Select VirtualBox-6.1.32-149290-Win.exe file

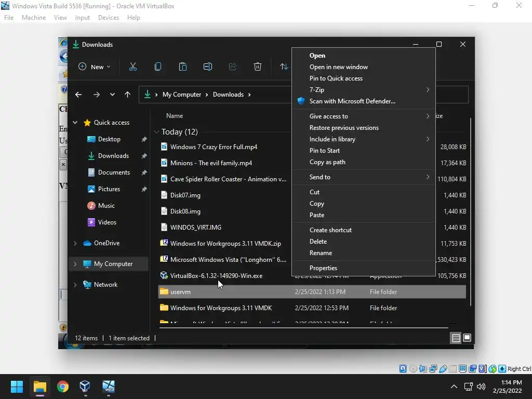216,276
